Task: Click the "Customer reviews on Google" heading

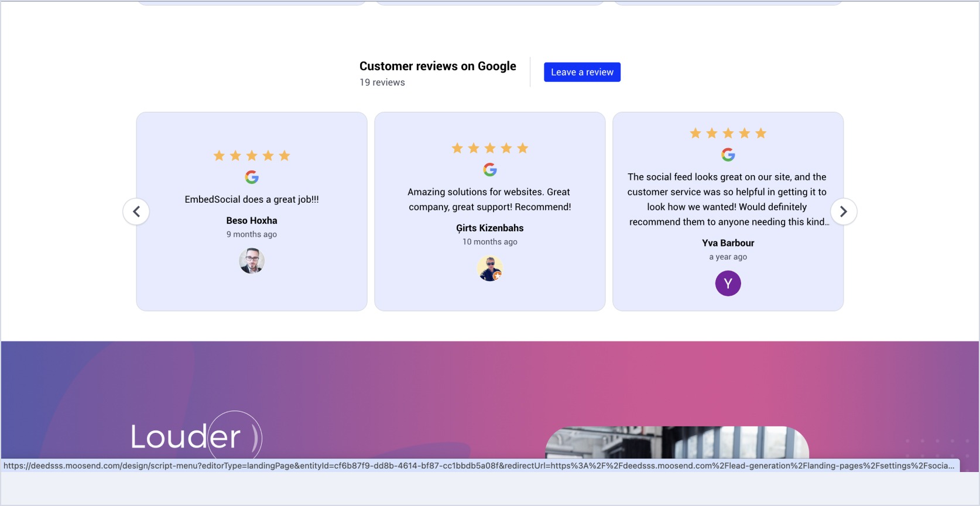Action: point(438,66)
